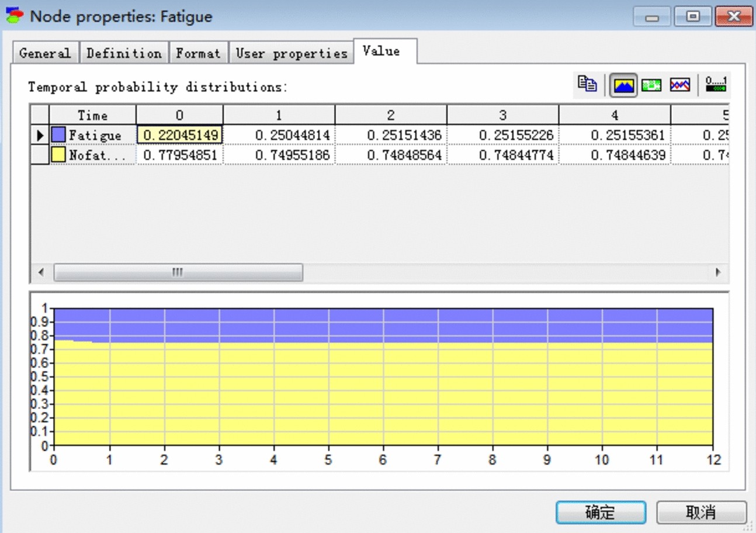Select the area chart view icon

tap(623, 85)
